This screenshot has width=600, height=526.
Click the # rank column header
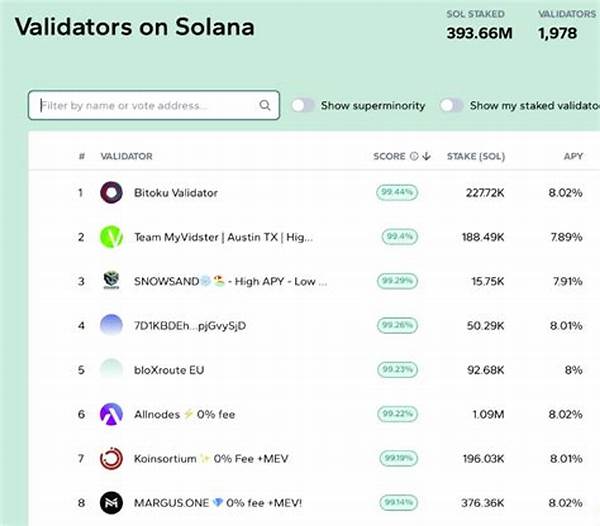click(x=81, y=156)
